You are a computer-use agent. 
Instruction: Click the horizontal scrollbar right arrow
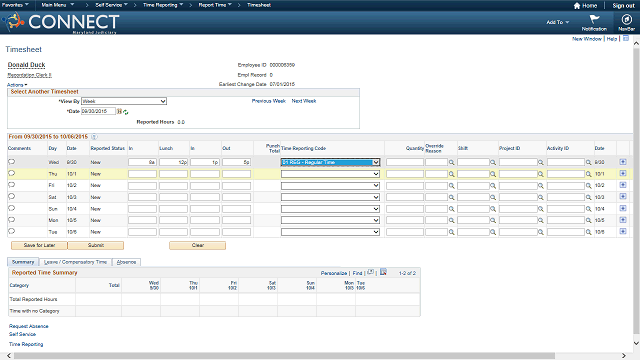coord(624,356)
